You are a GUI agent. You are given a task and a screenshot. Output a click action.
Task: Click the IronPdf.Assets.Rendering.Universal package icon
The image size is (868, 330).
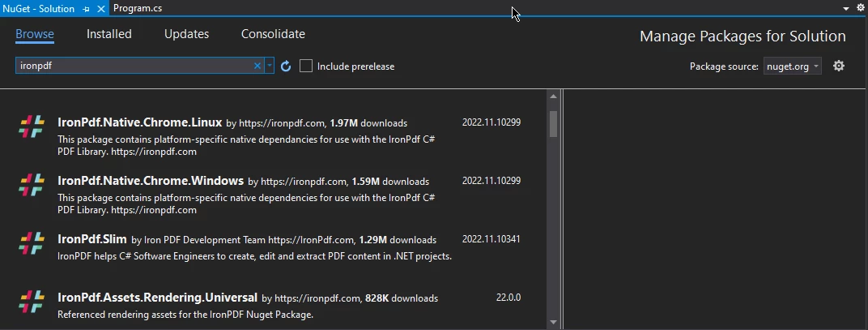32,302
